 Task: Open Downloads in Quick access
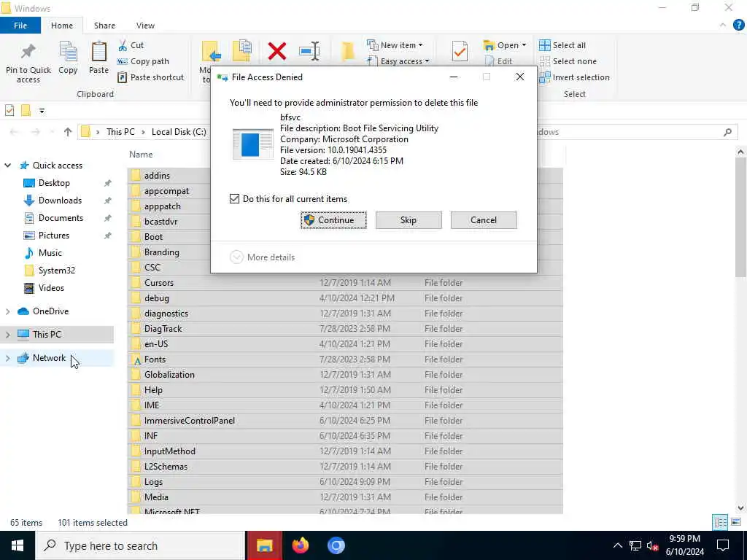60,201
